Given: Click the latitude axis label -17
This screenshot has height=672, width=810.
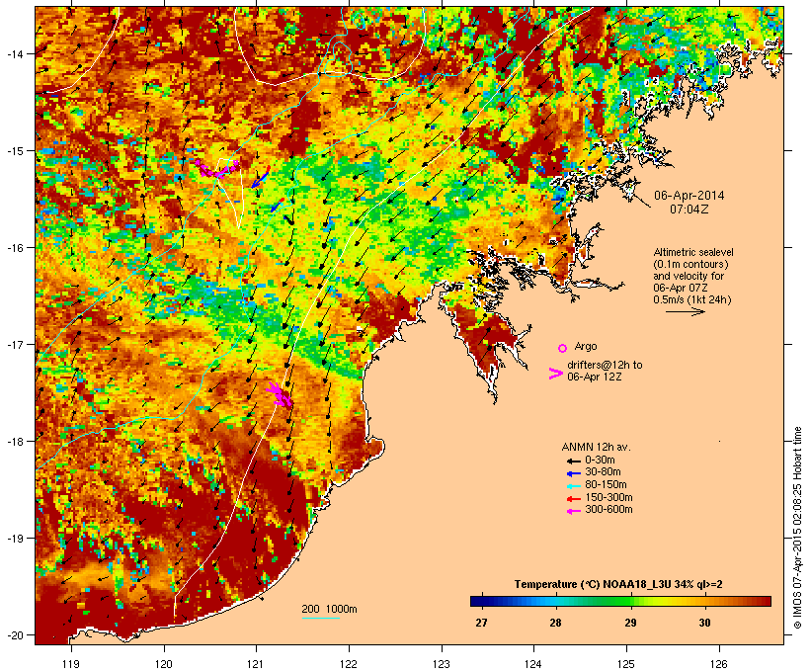Looking at the screenshot, I should click(14, 344).
